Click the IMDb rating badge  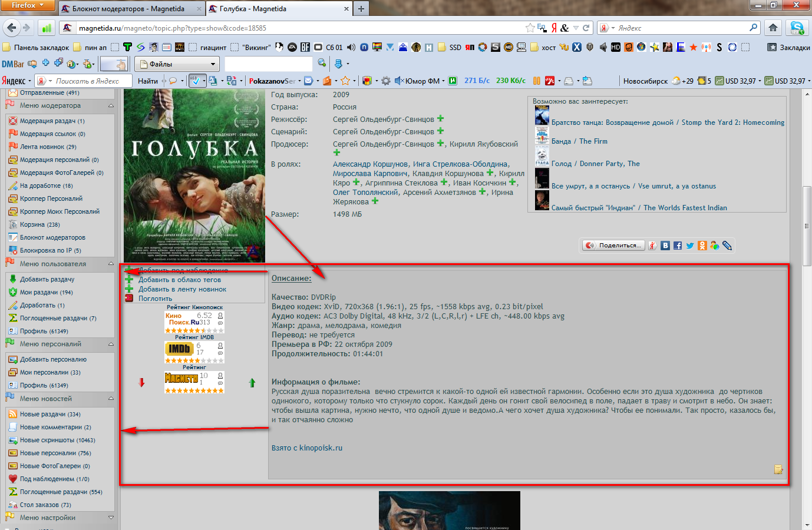click(194, 352)
